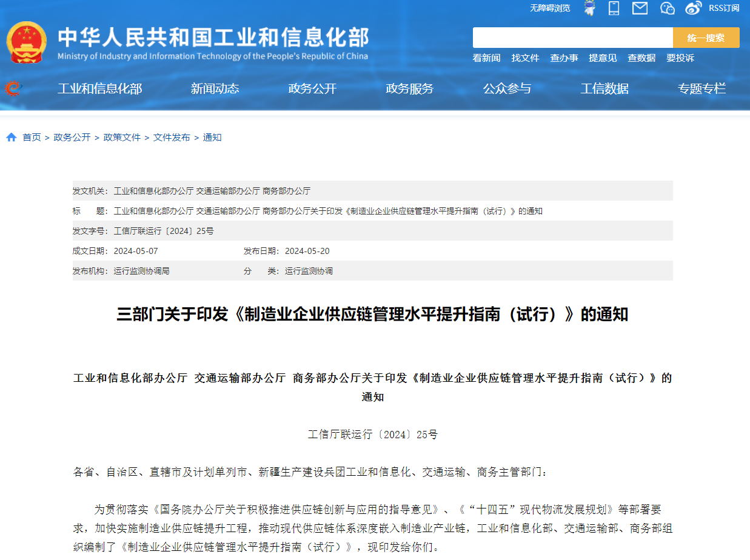The height and width of the screenshot is (560, 750).
Task: Open the 工信数据 navigation tab
Action: (604, 88)
